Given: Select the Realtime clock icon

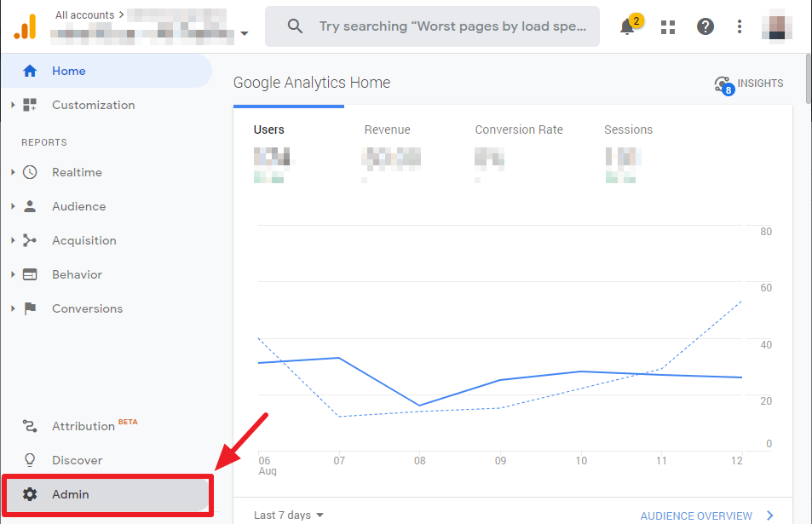Looking at the screenshot, I should pyautogui.click(x=30, y=172).
